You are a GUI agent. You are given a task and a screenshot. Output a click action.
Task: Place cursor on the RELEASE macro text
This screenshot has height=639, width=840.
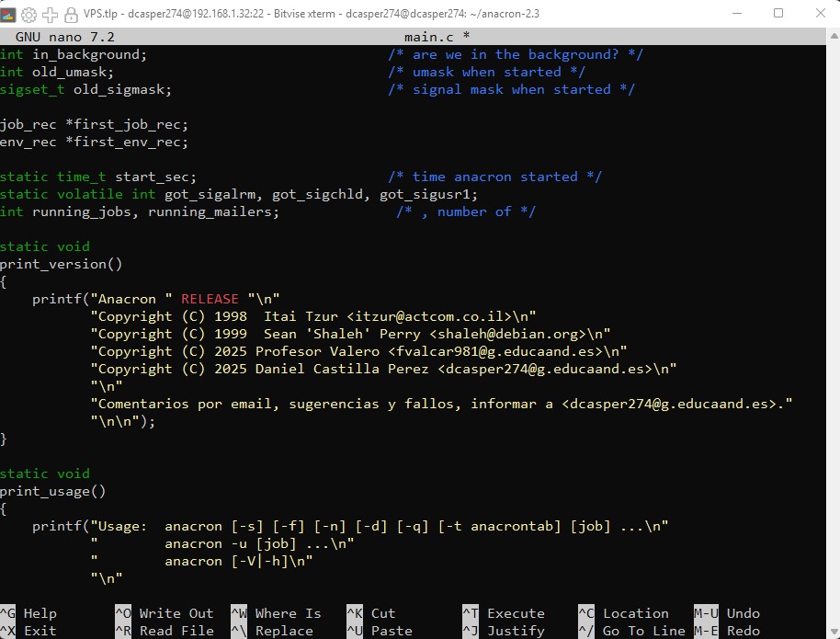pos(210,299)
